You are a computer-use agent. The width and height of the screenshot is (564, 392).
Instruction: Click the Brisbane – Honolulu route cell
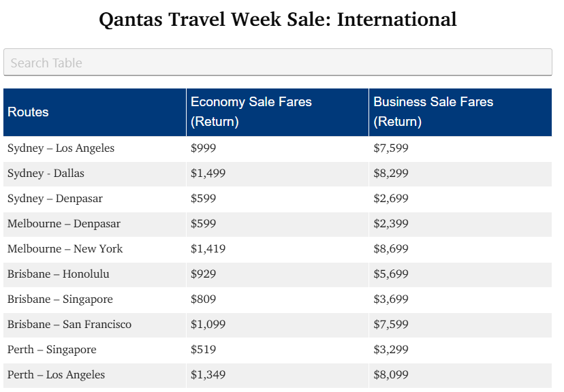click(59, 274)
